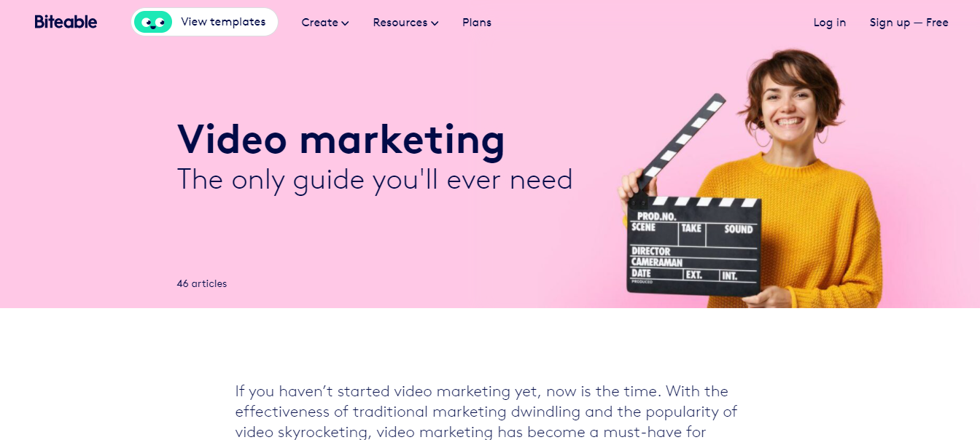Click the Log in link
980x440 pixels.
coord(830,23)
